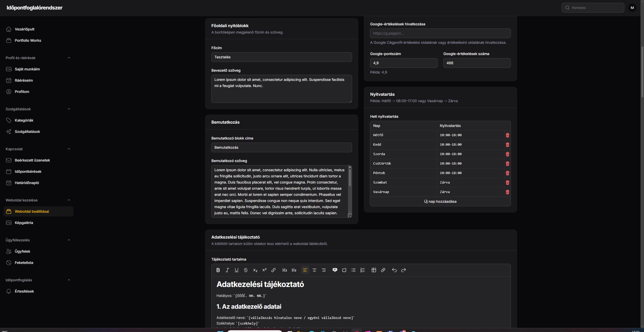Open the Feketelista page
644x332 pixels.
38,263
